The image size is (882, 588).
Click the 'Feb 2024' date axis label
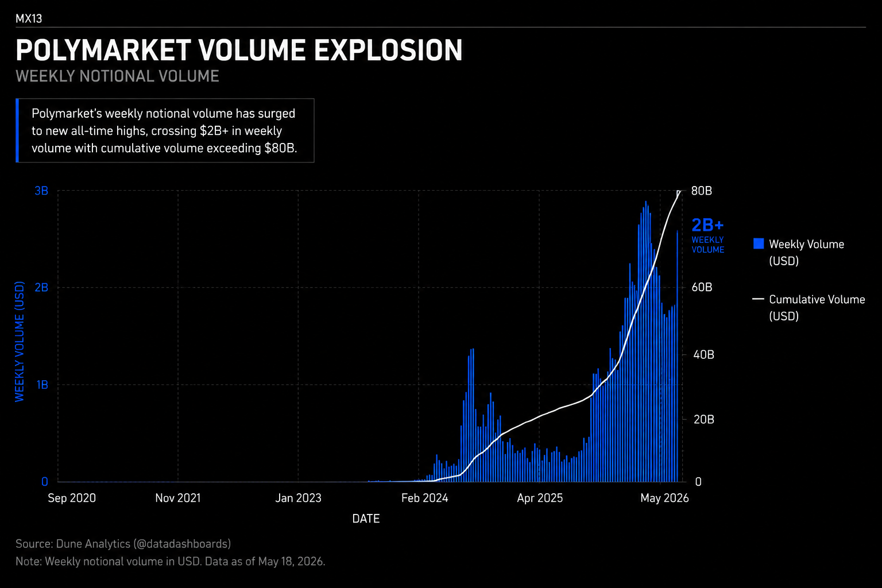424,498
